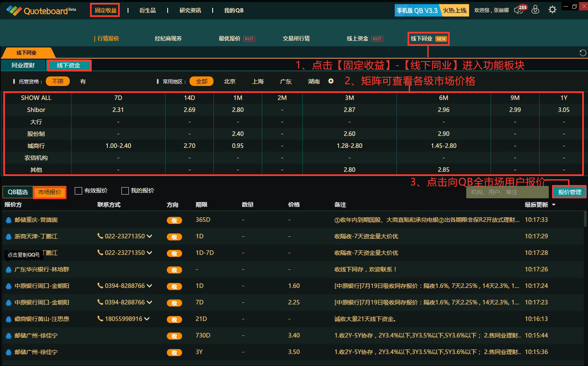Click the 点击复制QQ号 tooltip
The height and width of the screenshot is (366, 588).
24,255
